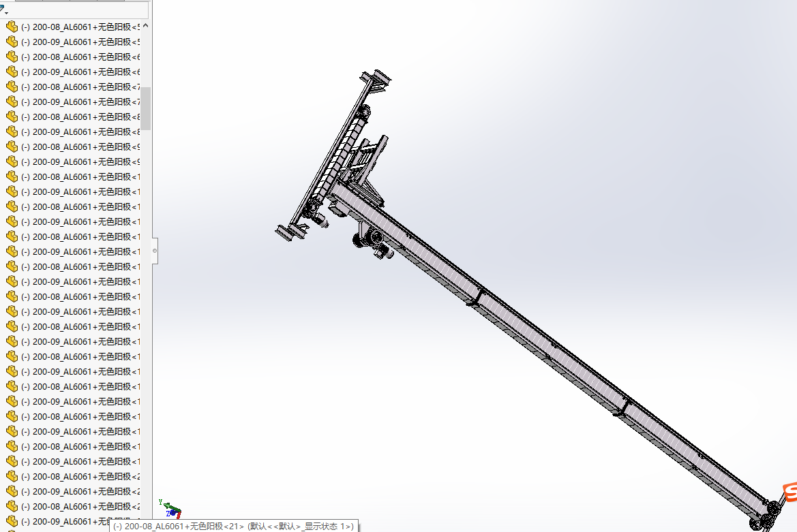Click part icon of 200-08_AL6061+无色阳极<7
This screenshot has width=797, height=532.
click(x=12, y=87)
